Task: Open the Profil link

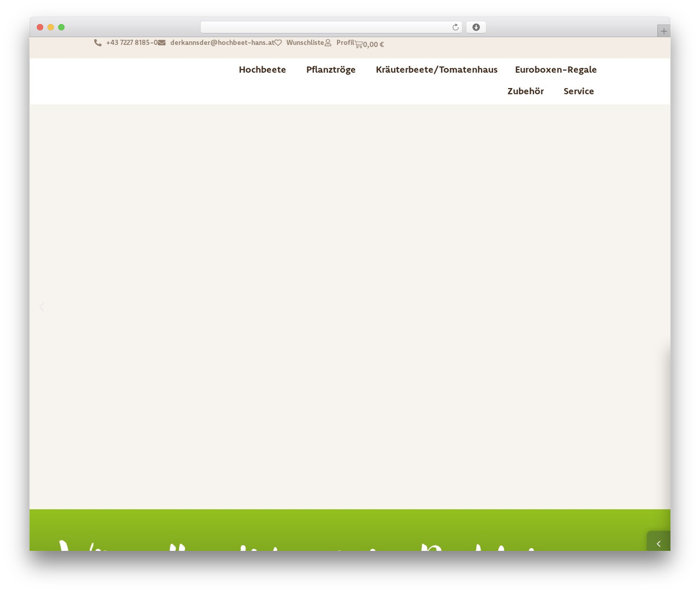Action: [345, 43]
